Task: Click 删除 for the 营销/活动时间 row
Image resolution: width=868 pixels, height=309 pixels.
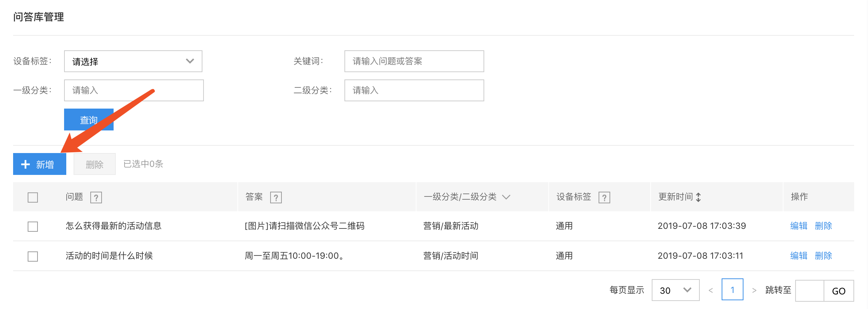Action: coord(824,256)
